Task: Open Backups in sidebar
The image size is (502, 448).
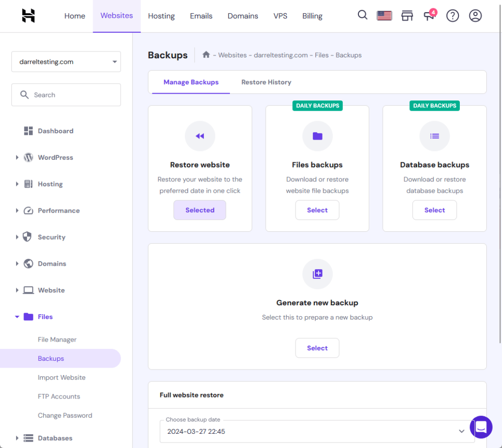Action: tap(60, 358)
